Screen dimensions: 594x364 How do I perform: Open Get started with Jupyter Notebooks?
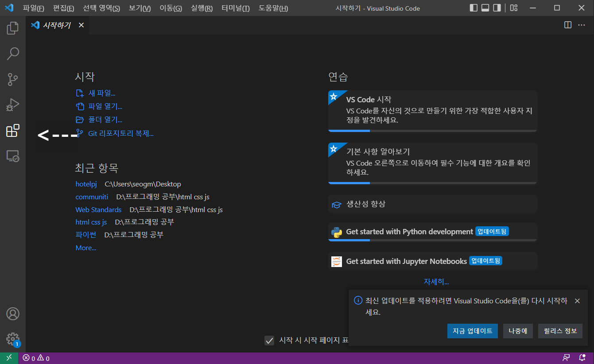pos(432,261)
